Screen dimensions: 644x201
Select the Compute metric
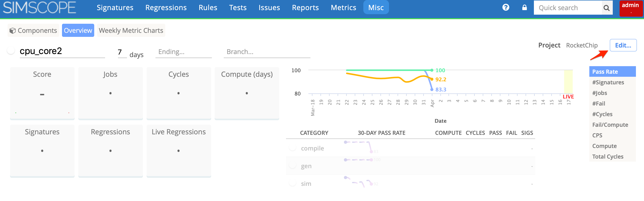click(613, 146)
